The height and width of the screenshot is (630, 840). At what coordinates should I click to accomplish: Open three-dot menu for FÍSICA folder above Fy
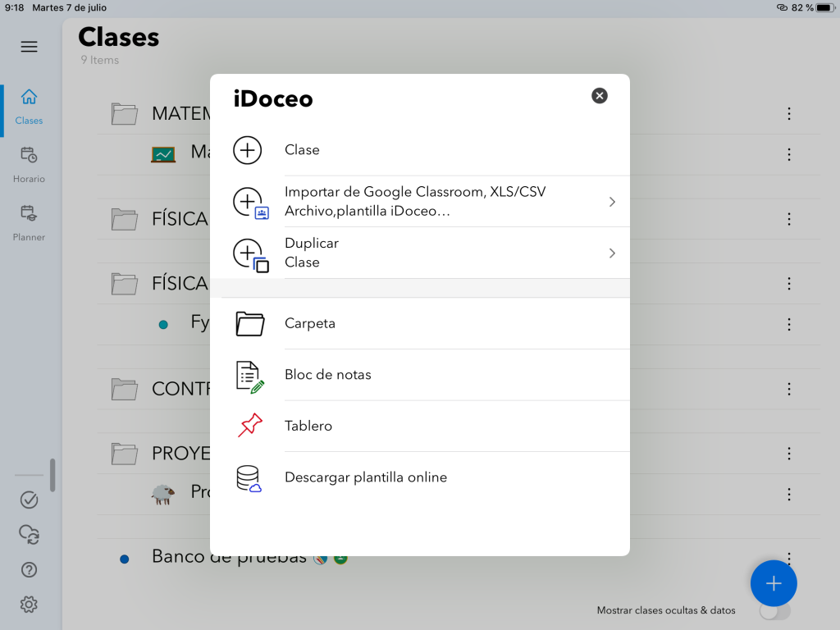point(789,283)
